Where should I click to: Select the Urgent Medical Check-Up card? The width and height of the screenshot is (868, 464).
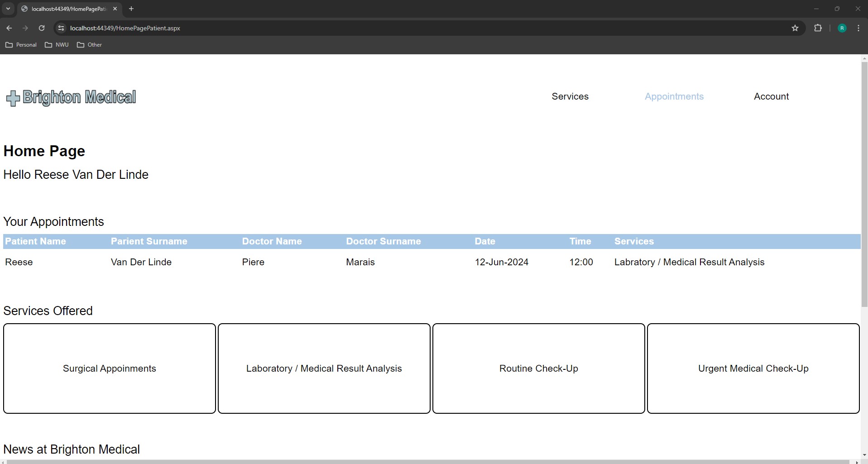coord(753,368)
